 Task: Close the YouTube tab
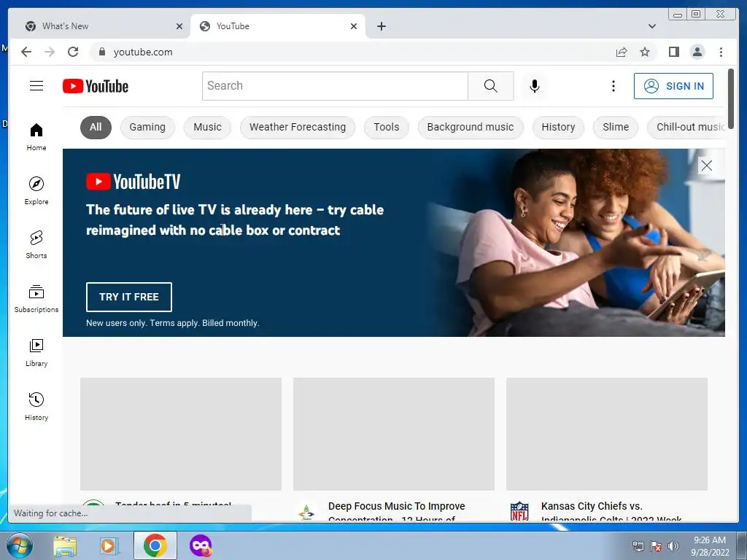pyautogui.click(x=354, y=26)
